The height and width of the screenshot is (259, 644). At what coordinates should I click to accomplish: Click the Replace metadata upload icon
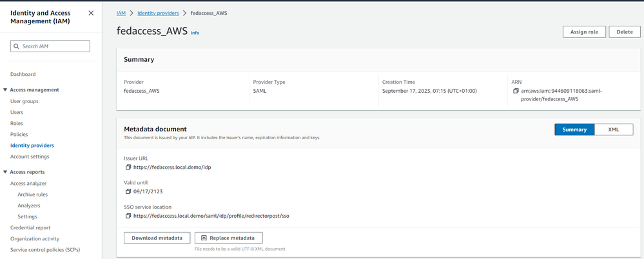203,238
